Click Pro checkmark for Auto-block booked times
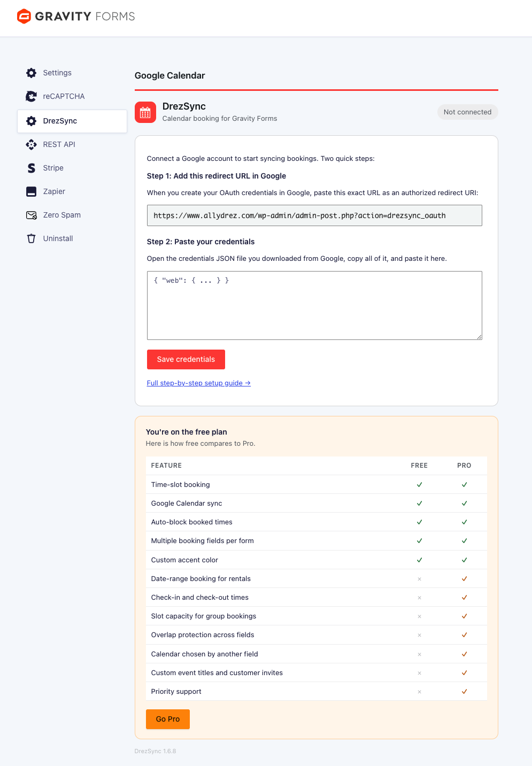This screenshot has width=532, height=766. point(464,522)
